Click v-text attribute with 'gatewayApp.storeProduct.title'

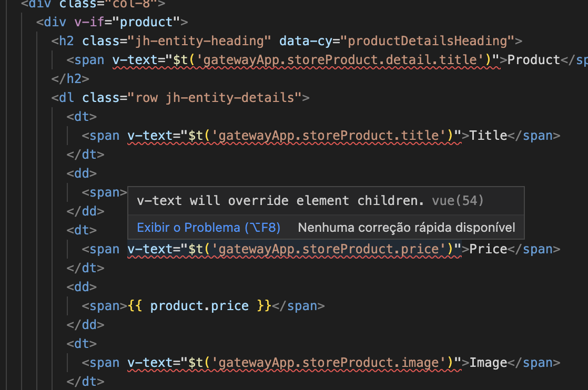[295, 136]
